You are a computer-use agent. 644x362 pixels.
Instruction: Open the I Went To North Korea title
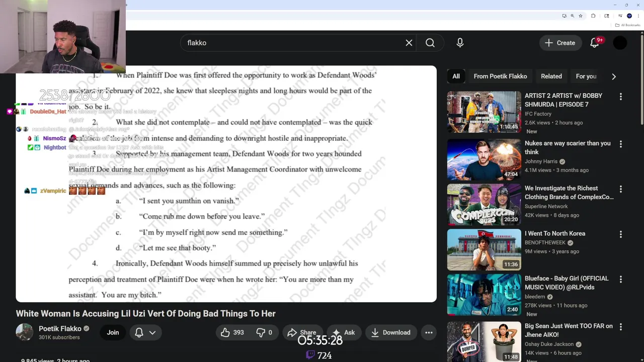[x=555, y=233]
